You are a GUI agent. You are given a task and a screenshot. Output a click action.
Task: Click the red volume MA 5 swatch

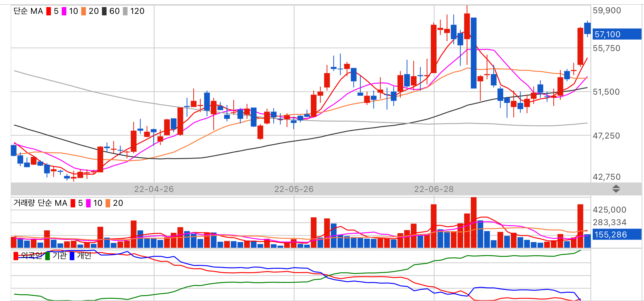(73, 203)
